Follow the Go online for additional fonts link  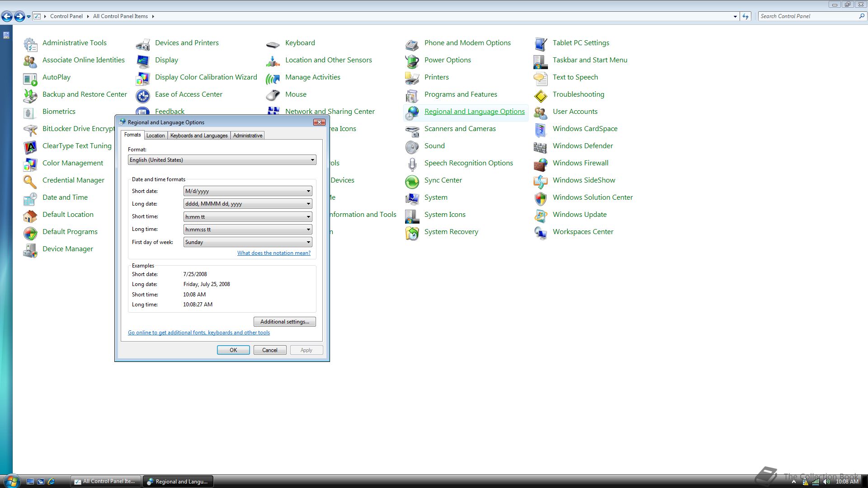point(199,333)
